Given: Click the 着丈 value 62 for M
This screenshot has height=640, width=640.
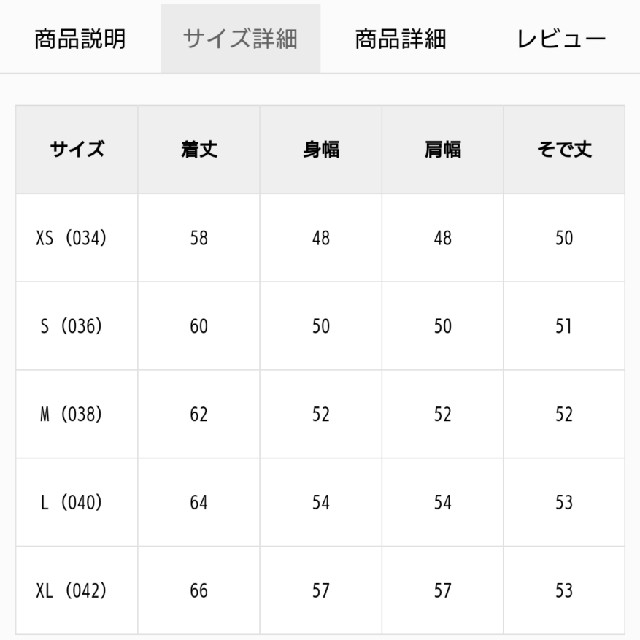Looking at the screenshot, I should click(199, 414).
